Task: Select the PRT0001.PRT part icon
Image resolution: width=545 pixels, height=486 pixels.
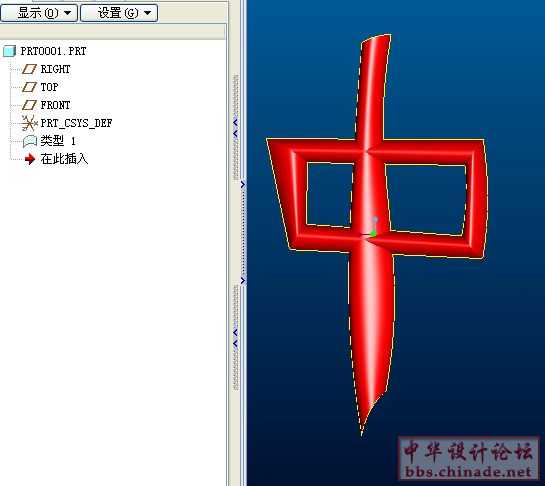Action: coord(9,51)
